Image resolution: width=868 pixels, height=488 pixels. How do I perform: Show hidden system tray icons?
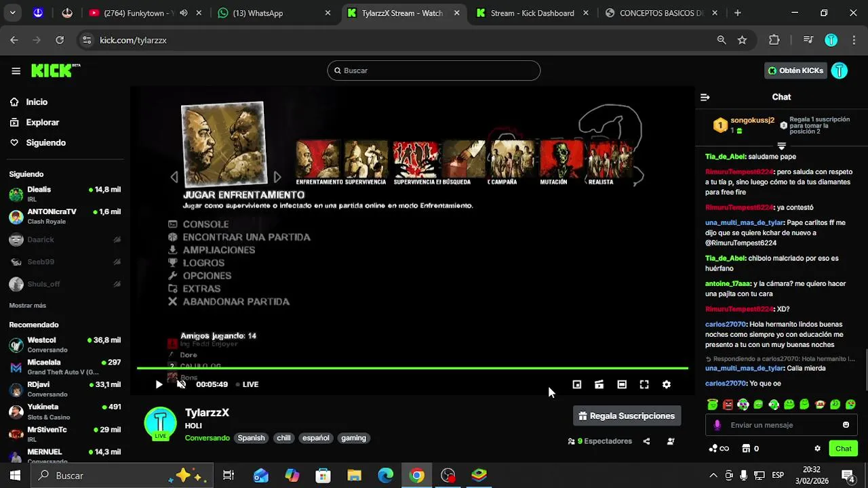[x=713, y=475]
